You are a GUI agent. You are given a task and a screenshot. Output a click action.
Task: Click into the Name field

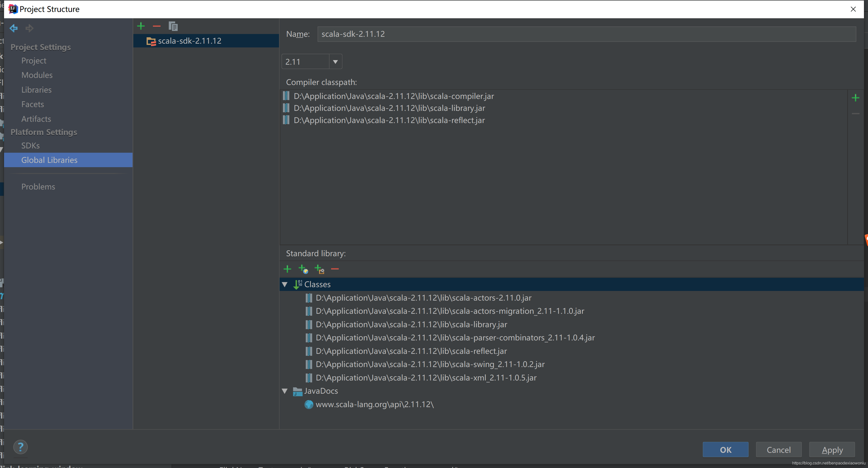coord(586,34)
